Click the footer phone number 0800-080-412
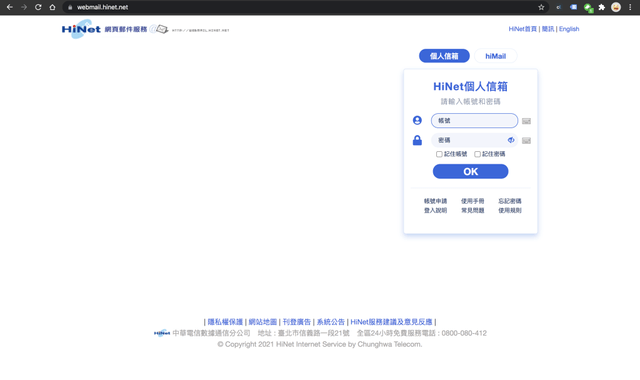Screen dimensions: 640x380 tap(464, 333)
